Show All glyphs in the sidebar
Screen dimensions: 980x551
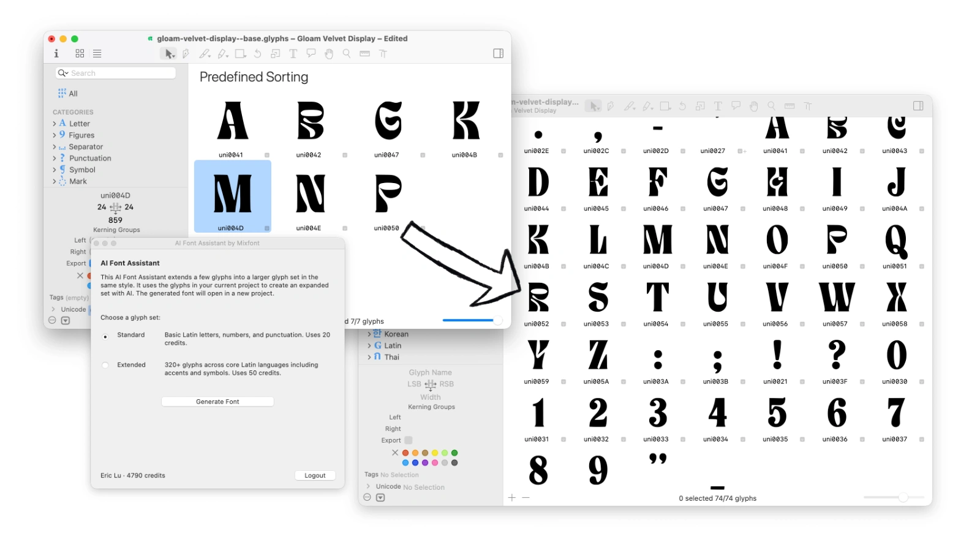[68, 94]
